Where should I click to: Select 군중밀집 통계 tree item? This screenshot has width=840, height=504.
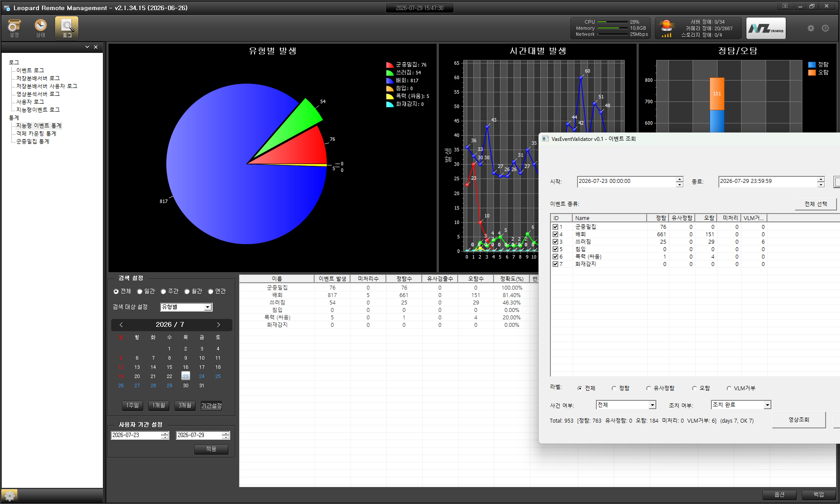[x=33, y=141]
